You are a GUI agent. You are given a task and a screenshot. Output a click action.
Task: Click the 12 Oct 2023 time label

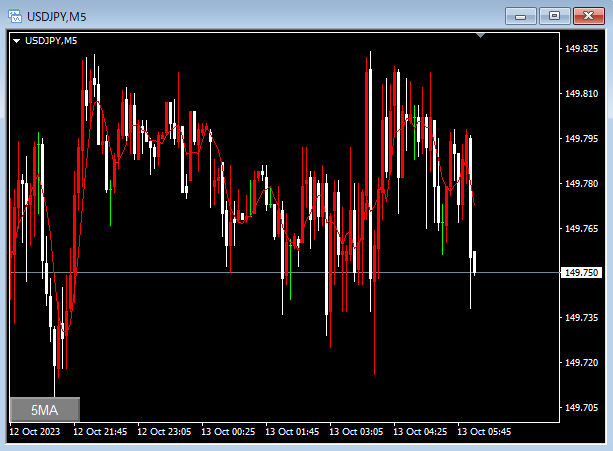[34, 431]
